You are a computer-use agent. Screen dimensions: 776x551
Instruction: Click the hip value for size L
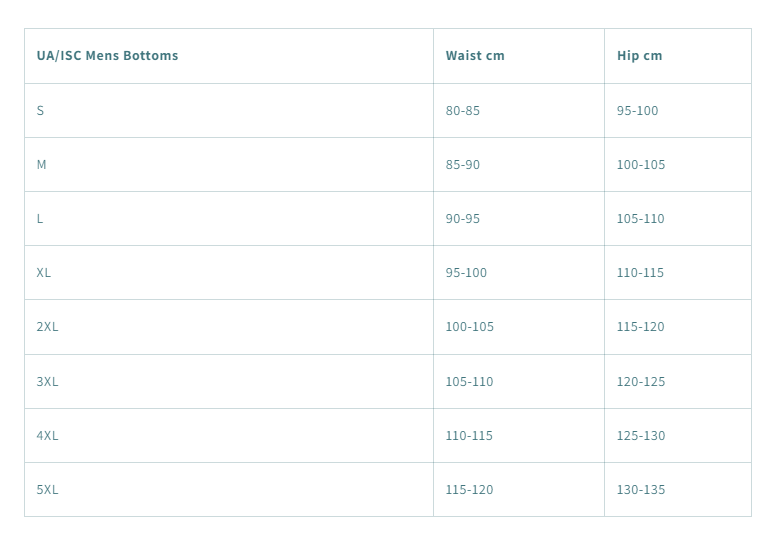(x=640, y=218)
